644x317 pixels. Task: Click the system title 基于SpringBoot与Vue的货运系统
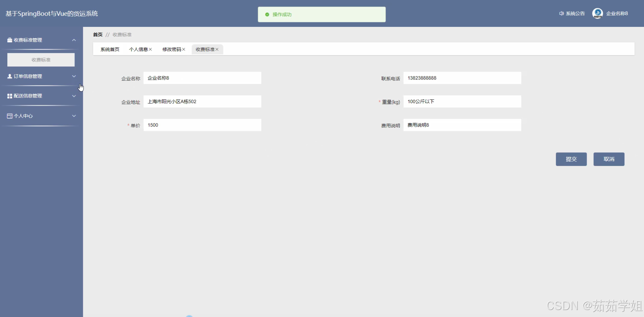click(x=52, y=14)
